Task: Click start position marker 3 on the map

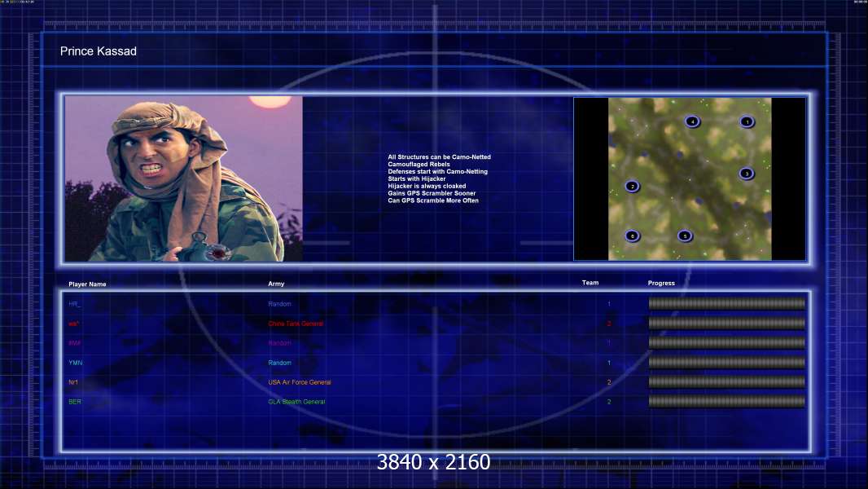Action: [x=746, y=174]
